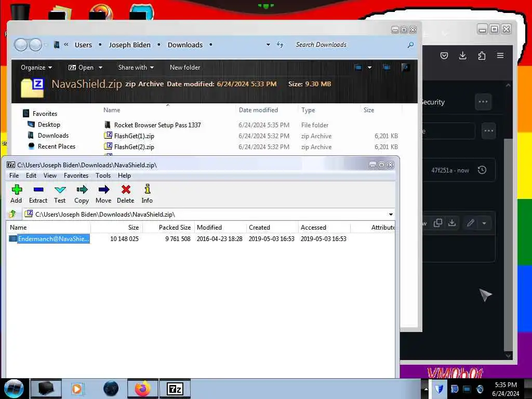Click Joseph Biden in Explorer breadcrumb
This screenshot has width=532, height=399.
129,45
